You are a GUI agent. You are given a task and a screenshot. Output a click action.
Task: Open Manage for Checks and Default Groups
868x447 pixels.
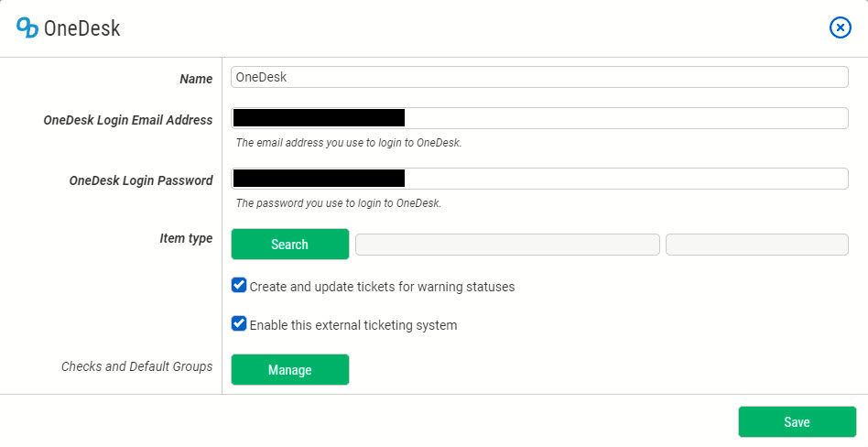pyautogui.click(x=290, y=370)
